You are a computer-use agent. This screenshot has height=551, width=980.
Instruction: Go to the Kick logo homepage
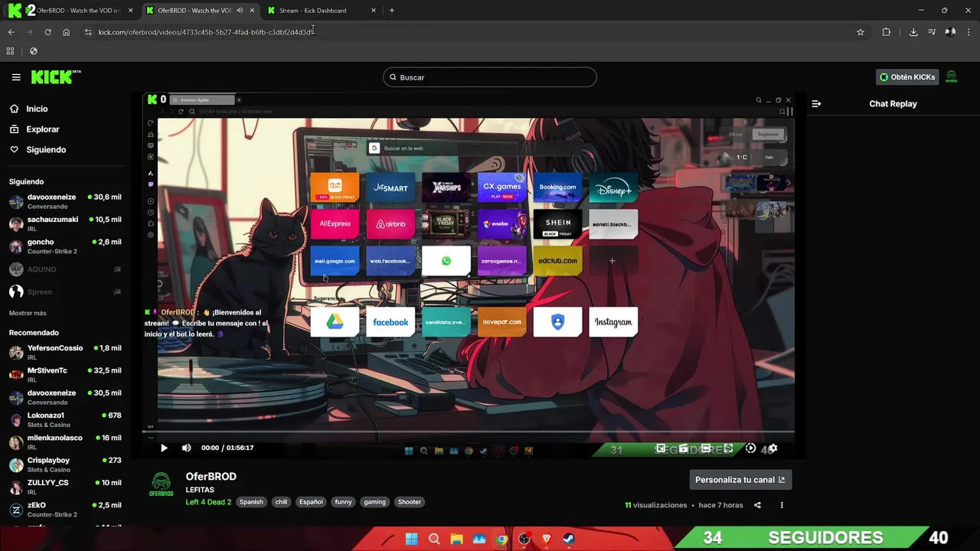(55, 77)
